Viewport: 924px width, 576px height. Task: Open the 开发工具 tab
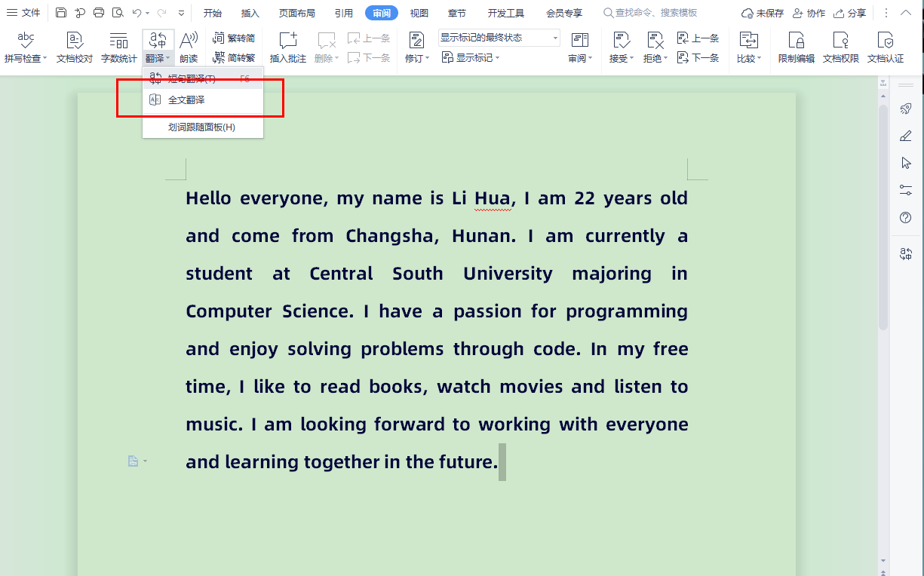tap(506, 13)
